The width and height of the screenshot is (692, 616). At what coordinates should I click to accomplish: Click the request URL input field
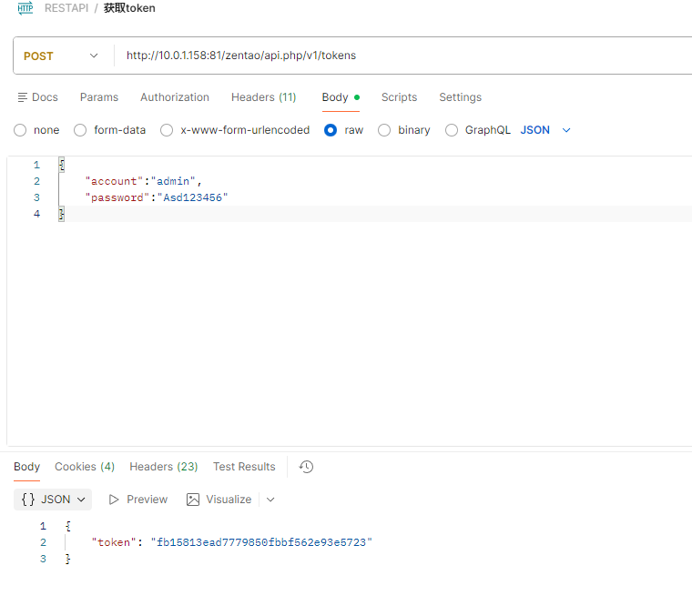click(402, 56)
